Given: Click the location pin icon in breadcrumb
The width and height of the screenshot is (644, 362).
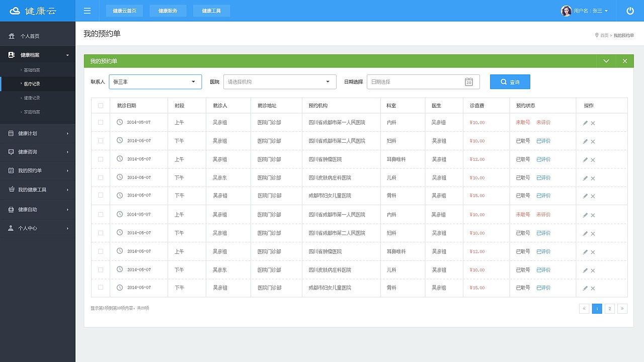Looking at the screenshot, I should click(x=597, y=35).
